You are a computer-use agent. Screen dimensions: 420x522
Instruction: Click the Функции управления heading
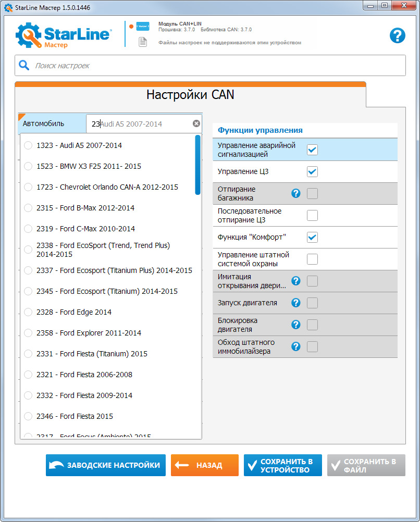[x=260, y=130]
